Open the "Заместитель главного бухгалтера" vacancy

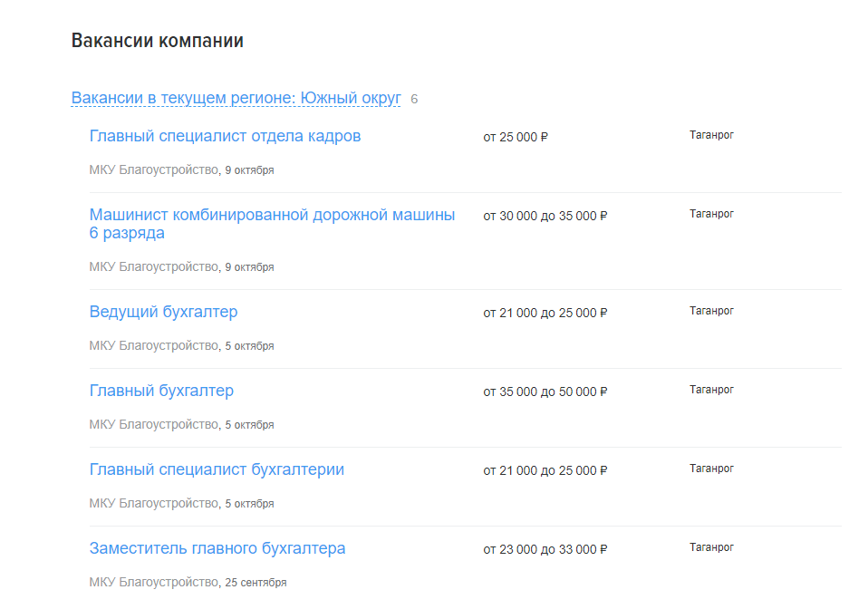(217, 548)
